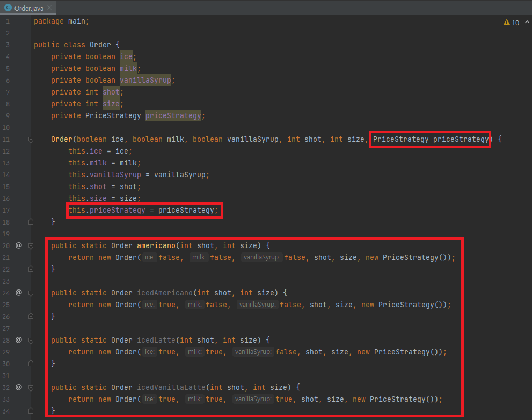The width and height of the screenshot is (532, 420).
Task: Click line number 11 in the gutter
Action: pos(6,140)
